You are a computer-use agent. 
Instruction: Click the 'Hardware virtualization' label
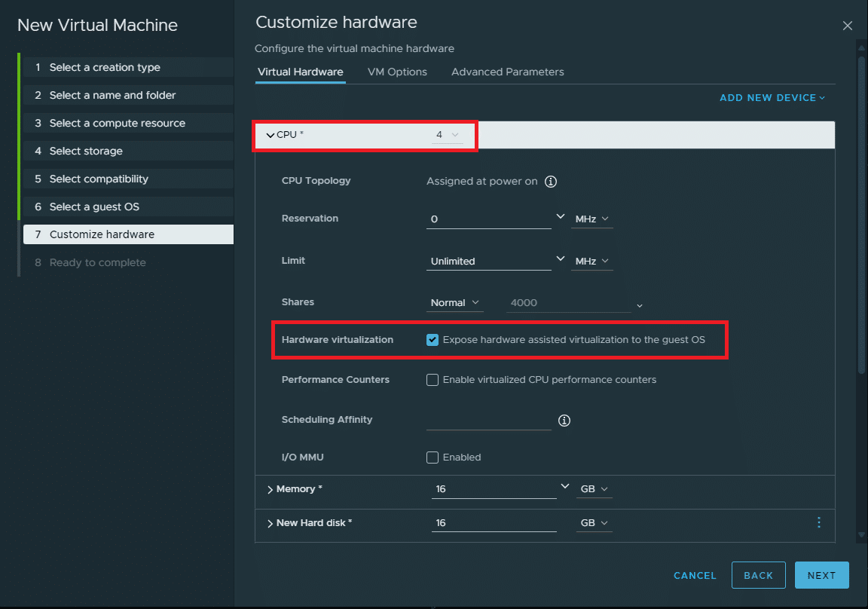click(x=337, y=340)
